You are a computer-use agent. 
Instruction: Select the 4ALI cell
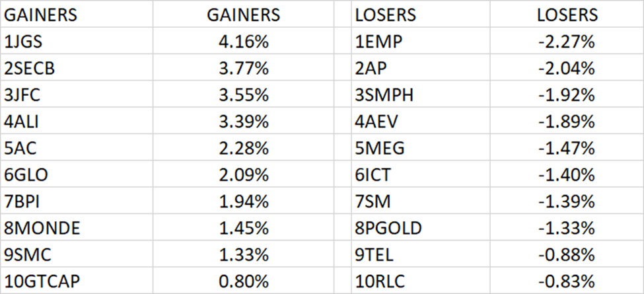pyautogui.click(x=77, y=121)
